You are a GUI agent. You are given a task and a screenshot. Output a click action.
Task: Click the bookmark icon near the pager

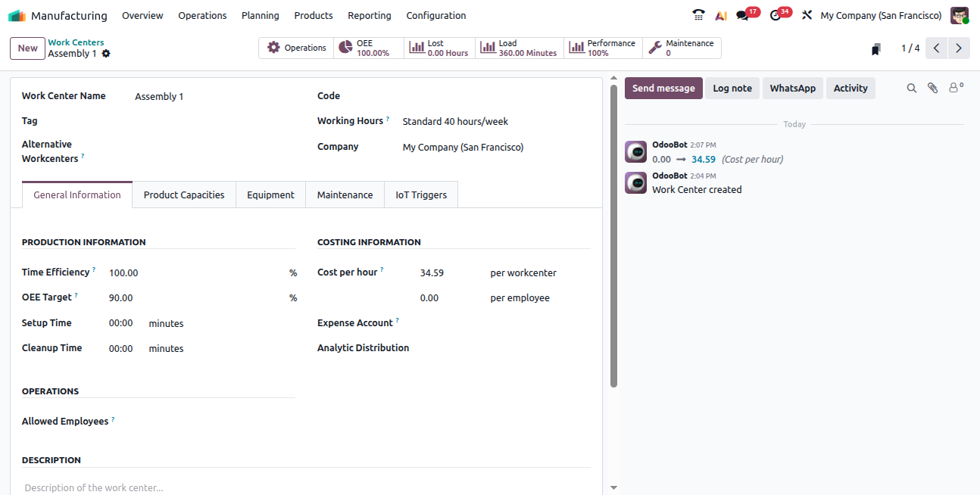coord(876,49)
